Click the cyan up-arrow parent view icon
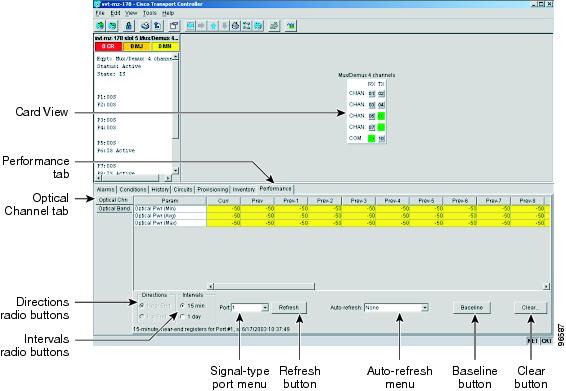566x391 pixels. (214, 26)
